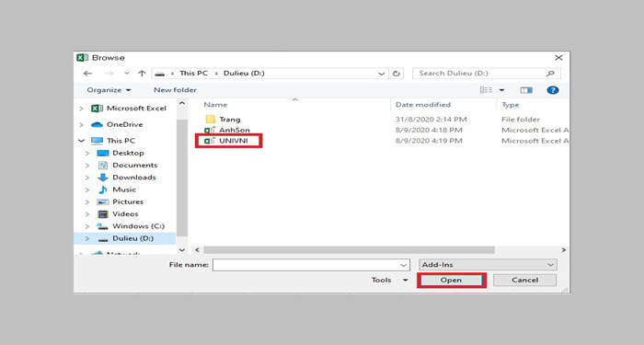
Task: Go up one folder level arrow
Action: (x=142, y=74)
